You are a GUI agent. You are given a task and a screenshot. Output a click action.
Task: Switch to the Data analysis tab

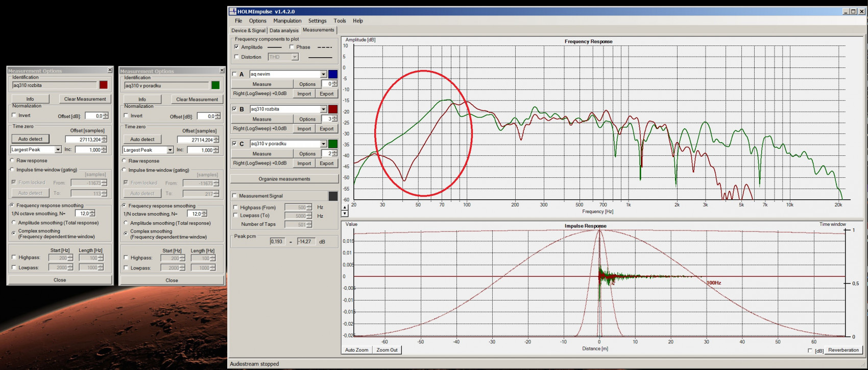(x=284, y=31)
